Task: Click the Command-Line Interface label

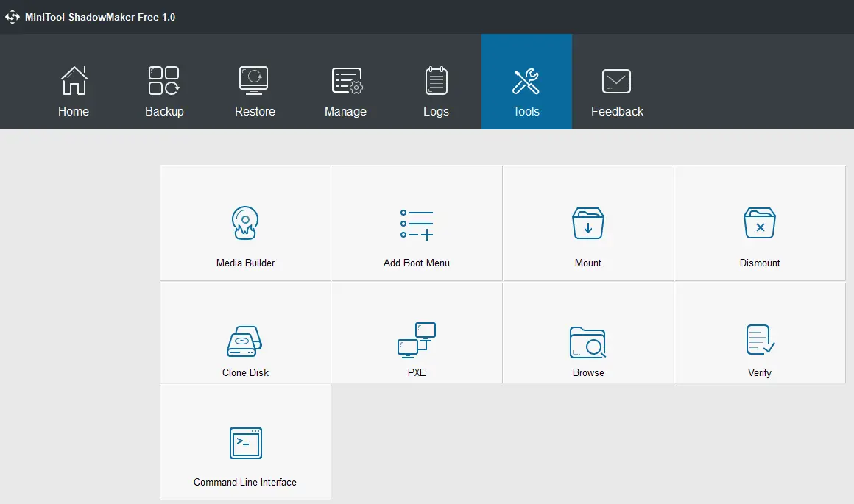Action: (x=245, y=482)
